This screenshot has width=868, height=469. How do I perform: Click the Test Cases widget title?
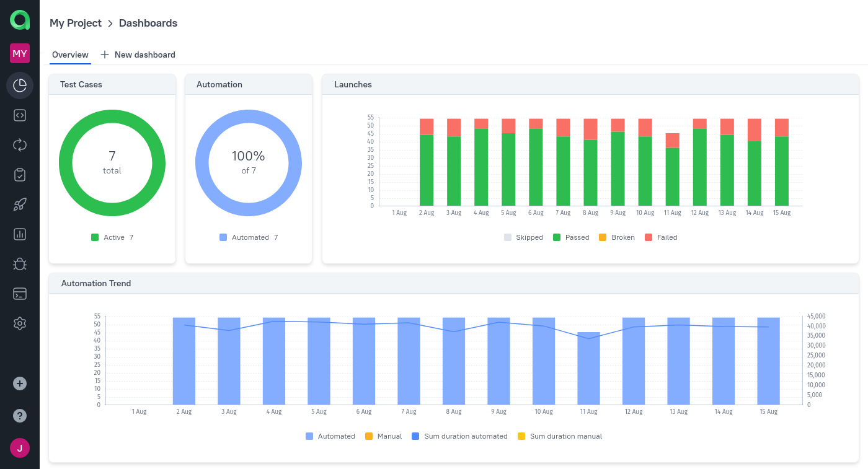(x=81, y=84)
